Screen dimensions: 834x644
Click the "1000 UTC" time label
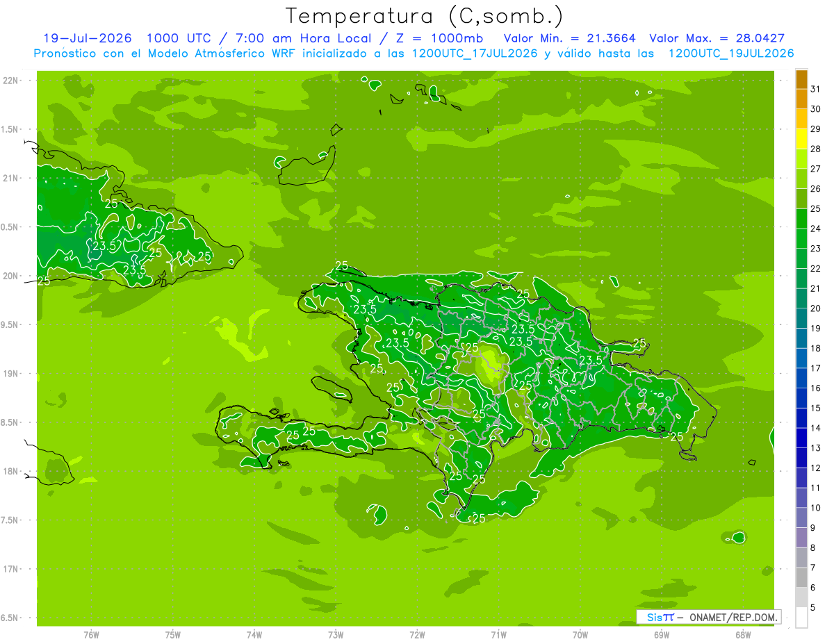180,38
